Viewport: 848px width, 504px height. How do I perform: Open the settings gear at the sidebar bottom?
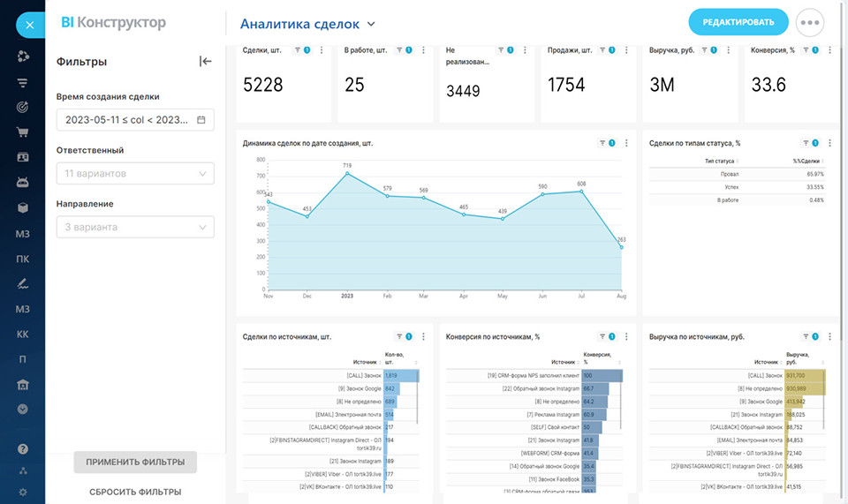click(x=22, y=492)
